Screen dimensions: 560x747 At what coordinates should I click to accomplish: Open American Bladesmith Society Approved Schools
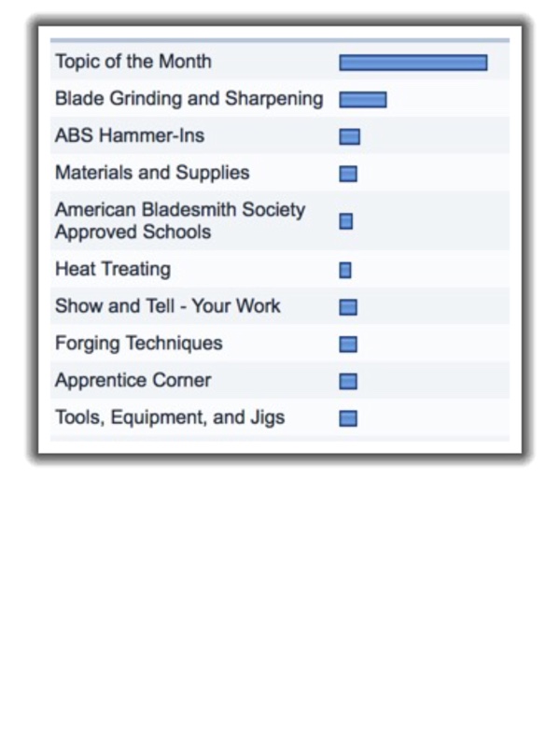[180, 220]
